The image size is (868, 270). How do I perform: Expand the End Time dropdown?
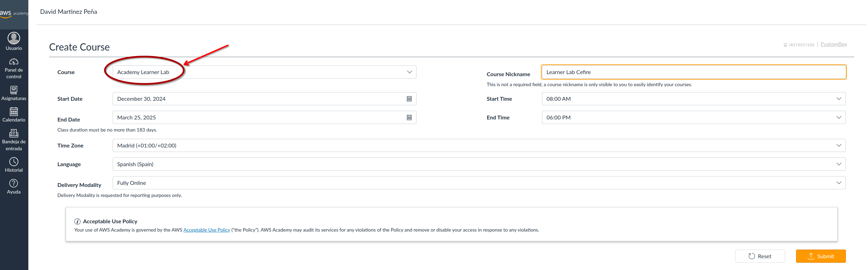(x=838, y=118)
